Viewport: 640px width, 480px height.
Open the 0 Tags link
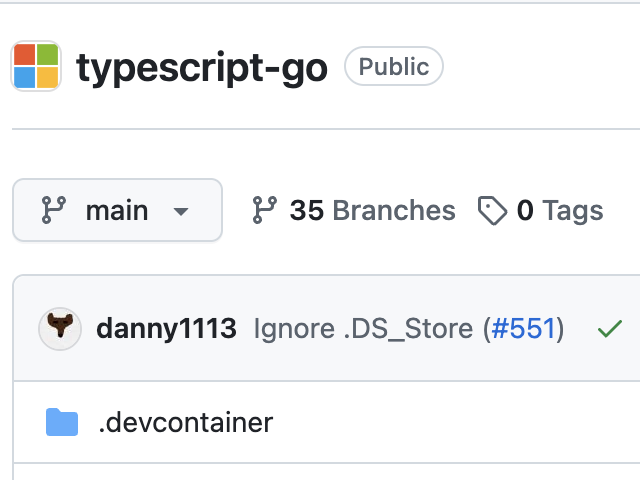(x=540, y=210)
